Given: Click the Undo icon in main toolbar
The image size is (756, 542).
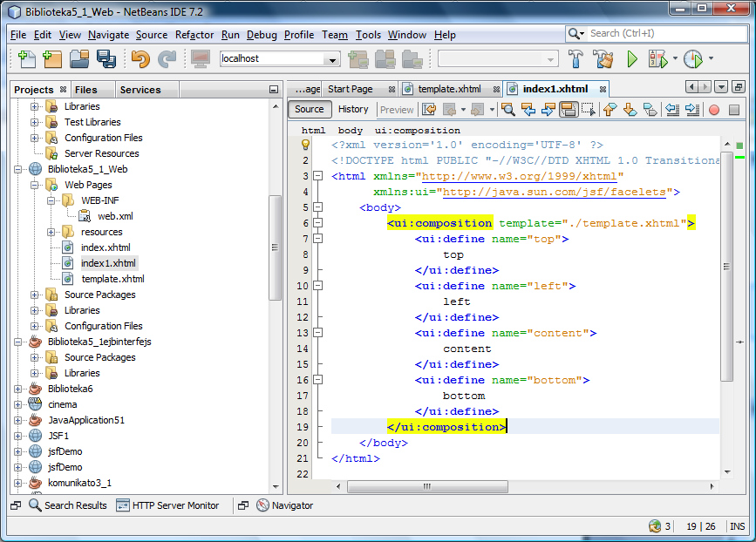Looking at the screenshot, I should pos(140,58).
